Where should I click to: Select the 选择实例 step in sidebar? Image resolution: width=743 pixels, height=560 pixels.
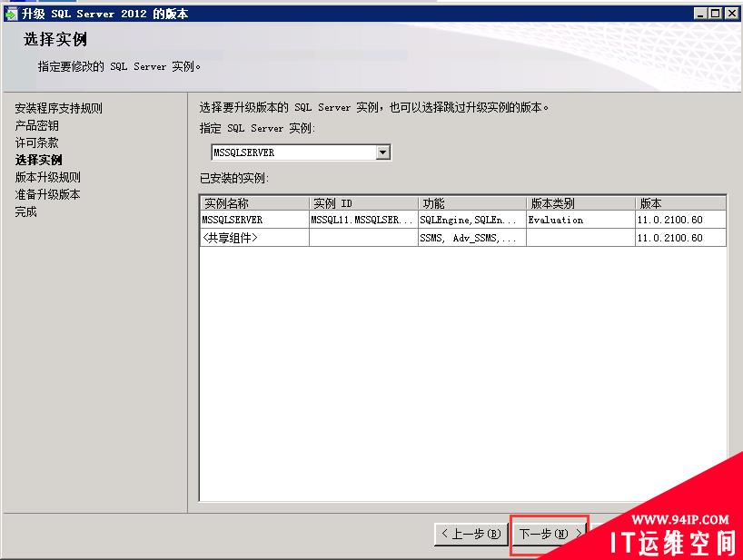click(38, 160)
